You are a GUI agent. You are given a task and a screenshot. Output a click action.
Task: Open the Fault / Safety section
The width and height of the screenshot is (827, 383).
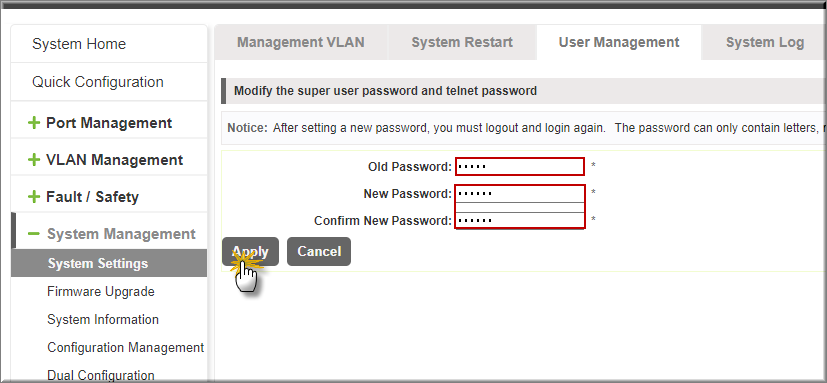[92, 197]
